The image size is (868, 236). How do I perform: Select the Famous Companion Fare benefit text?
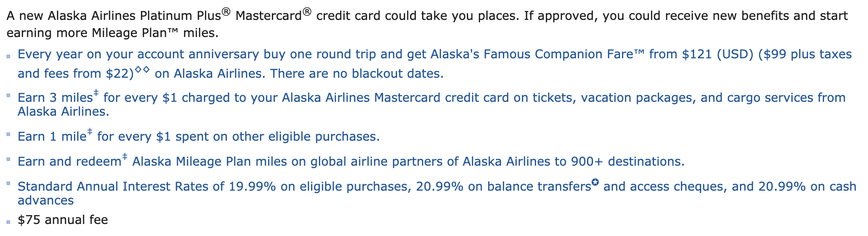tap(324, 55)
